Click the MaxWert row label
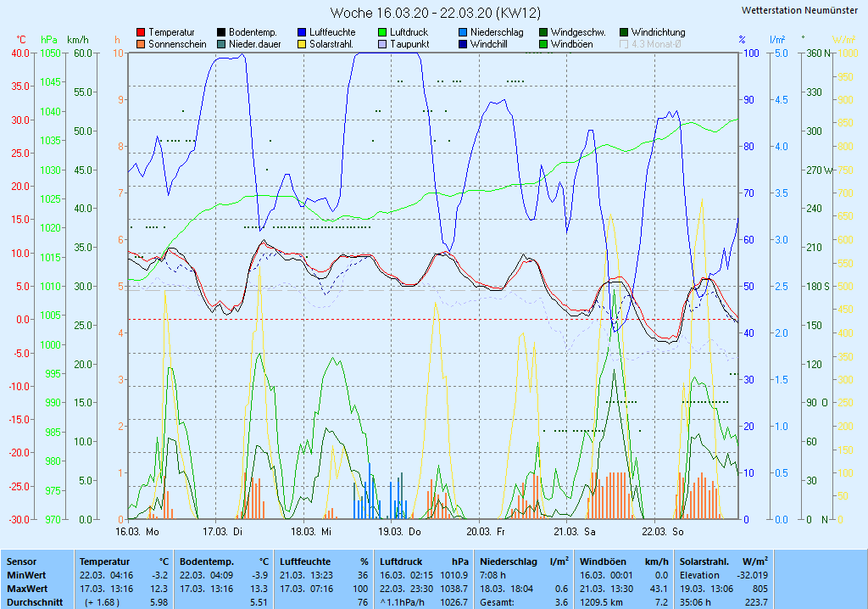Screen dimensions: 868x609 pos(27,589)
